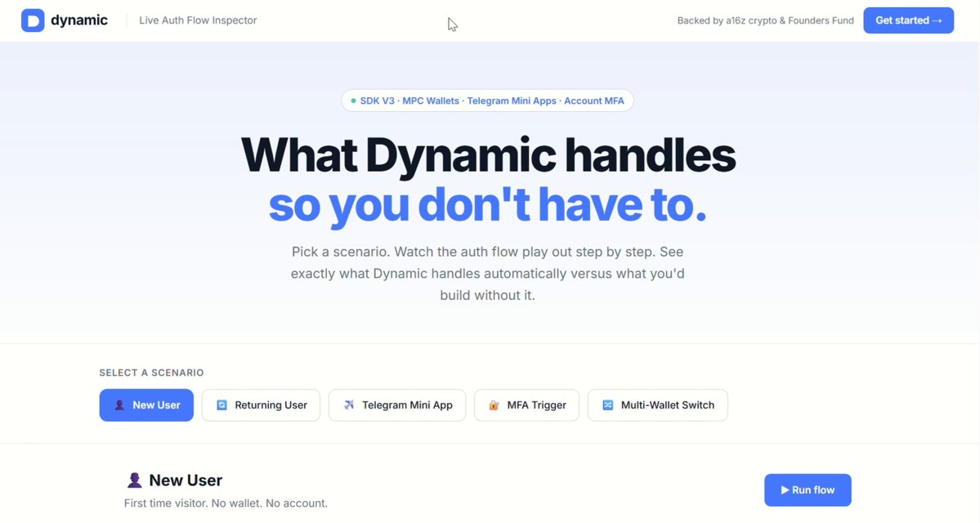The width and height of the screenshot is (980, 523).
Task: Select the MFA Trigger scenario
Action: [x=527, y=405]
